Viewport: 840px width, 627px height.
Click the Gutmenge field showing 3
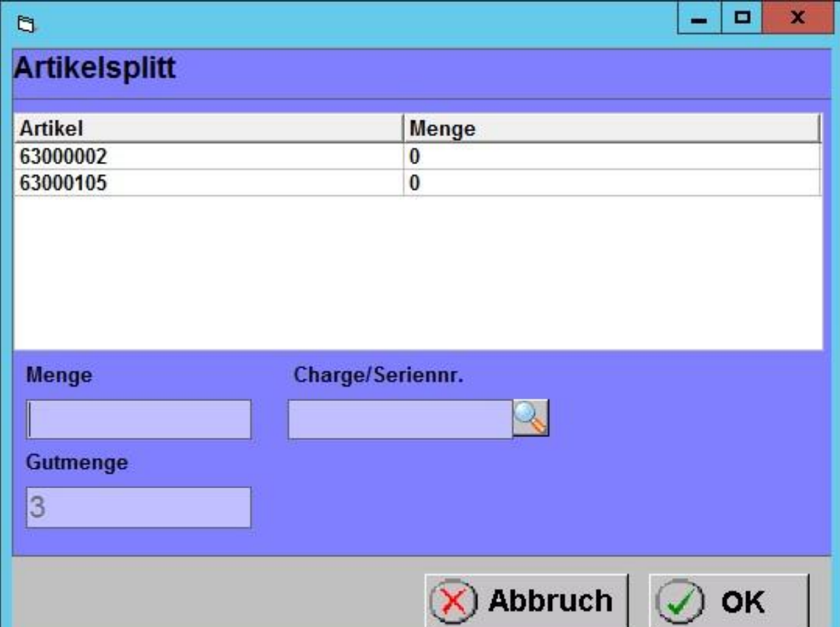point(139,507)
